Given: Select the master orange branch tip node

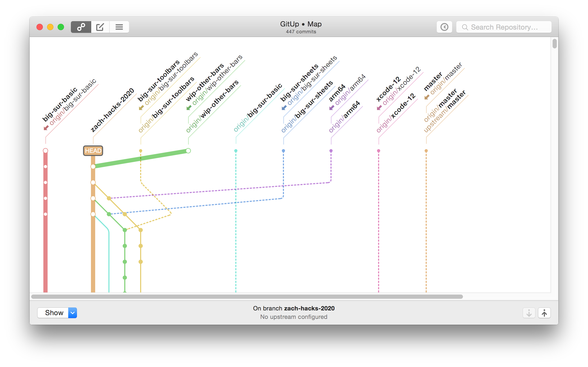Looking at the screenshot, I should [426, 151].
